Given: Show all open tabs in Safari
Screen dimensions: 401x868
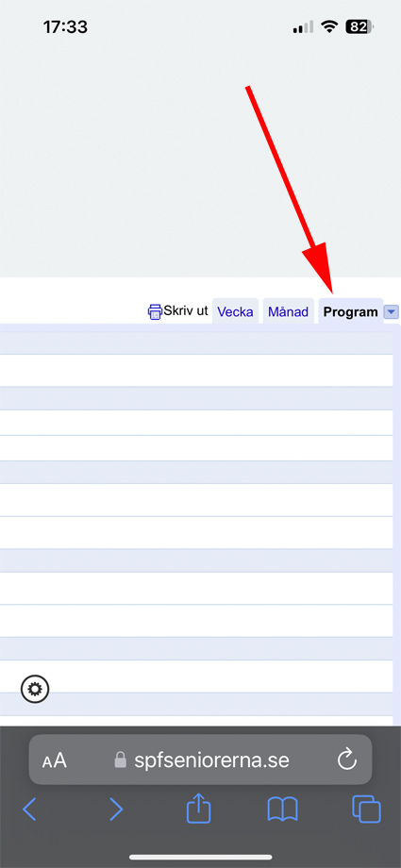Looking at the screenshot, I should click(367, 810).
